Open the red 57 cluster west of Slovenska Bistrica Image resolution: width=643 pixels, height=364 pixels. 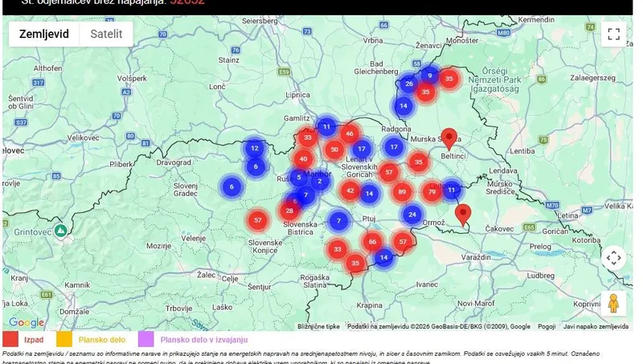257,220
